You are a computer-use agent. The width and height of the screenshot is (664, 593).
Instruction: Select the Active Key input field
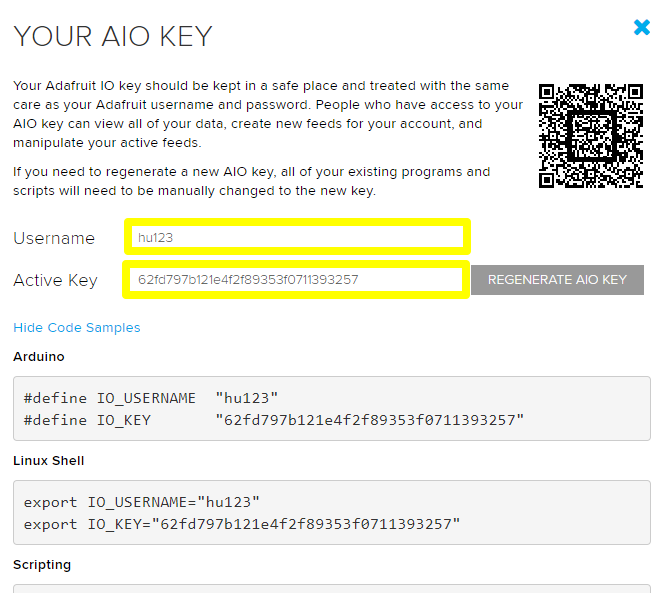pyautogui.click(x=295, y=280)
